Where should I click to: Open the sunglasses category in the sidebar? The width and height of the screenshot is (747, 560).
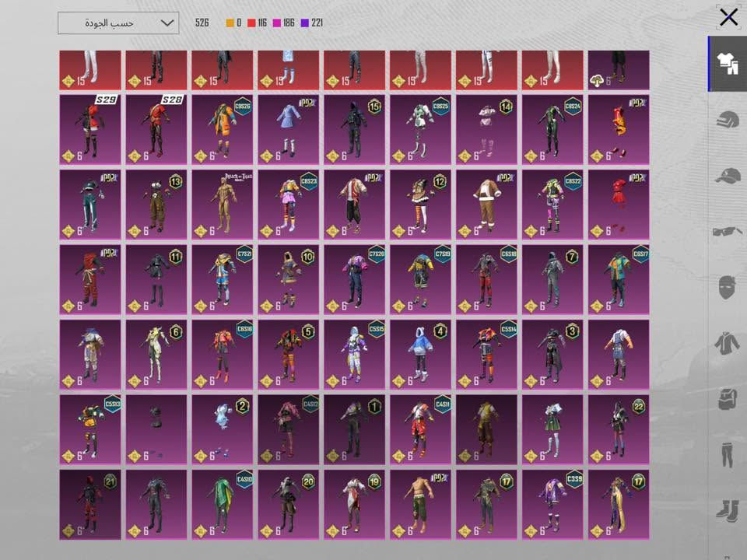728,232
